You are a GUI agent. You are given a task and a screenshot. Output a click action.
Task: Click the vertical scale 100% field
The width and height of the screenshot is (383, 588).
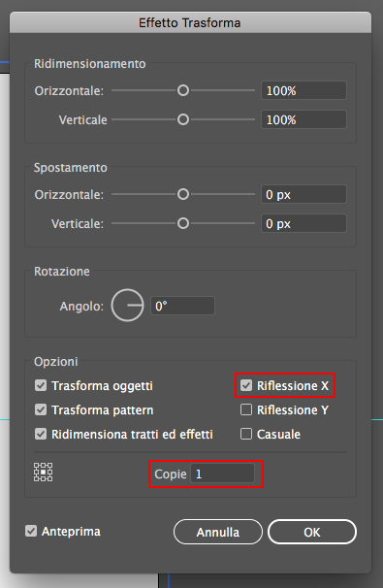[x=303, y=119]
